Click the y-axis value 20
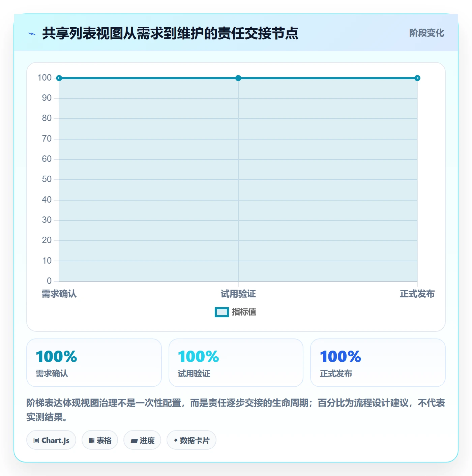 pyautogui.click(x=47, y=240)
